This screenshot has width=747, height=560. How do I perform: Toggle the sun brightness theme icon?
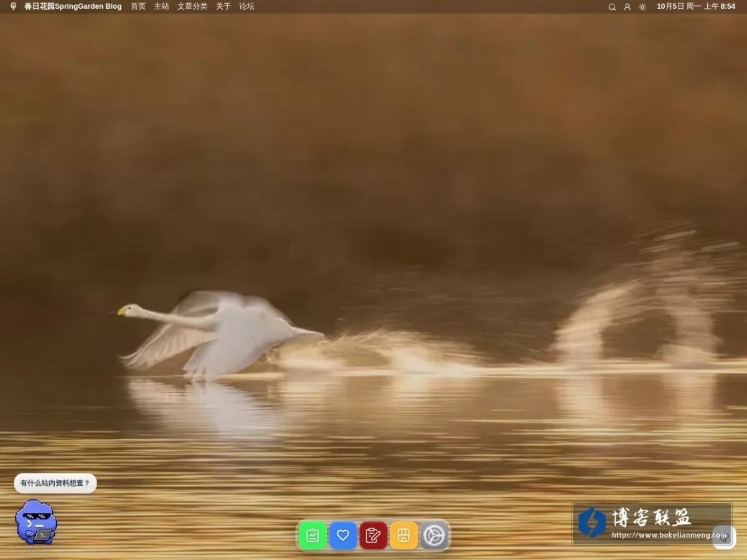click(x=642, y=7)
